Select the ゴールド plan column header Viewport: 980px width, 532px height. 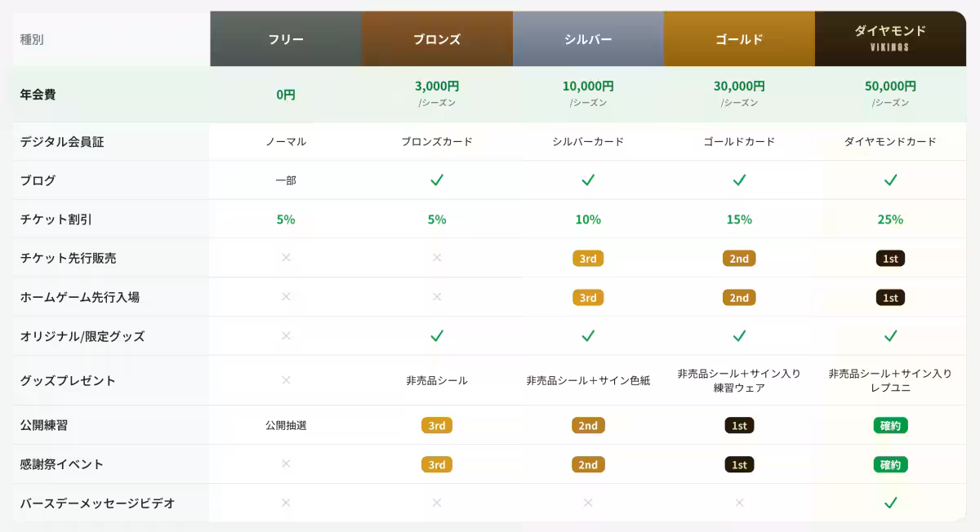(x=739, y=38)
